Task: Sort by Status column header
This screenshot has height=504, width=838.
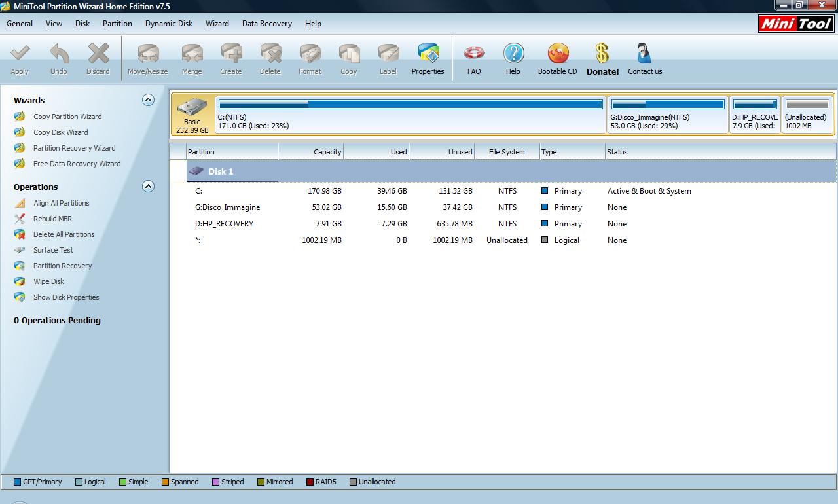Action: click(x=721, y=152)
